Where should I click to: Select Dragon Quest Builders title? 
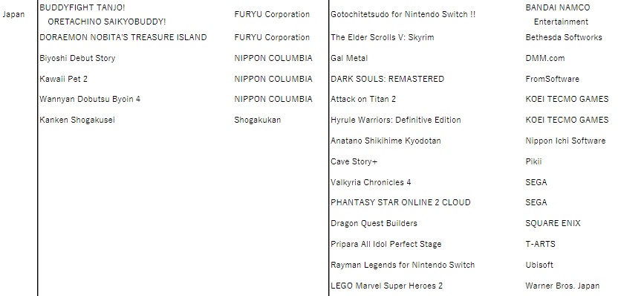click(x=374, y=223)
